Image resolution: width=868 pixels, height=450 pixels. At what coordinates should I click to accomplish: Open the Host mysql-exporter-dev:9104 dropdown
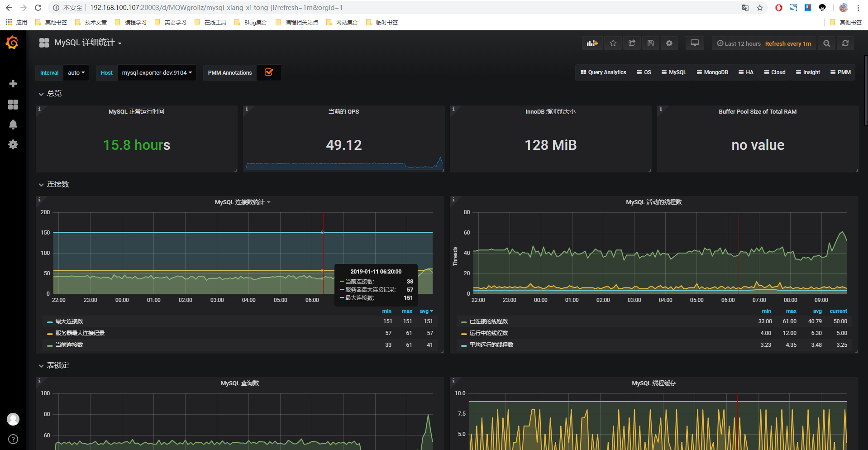[x=157, y=72]
